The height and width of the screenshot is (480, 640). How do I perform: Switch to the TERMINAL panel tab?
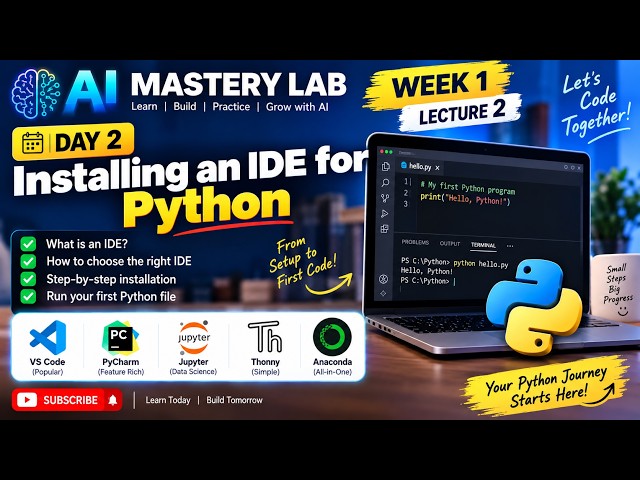coord(483,245)
